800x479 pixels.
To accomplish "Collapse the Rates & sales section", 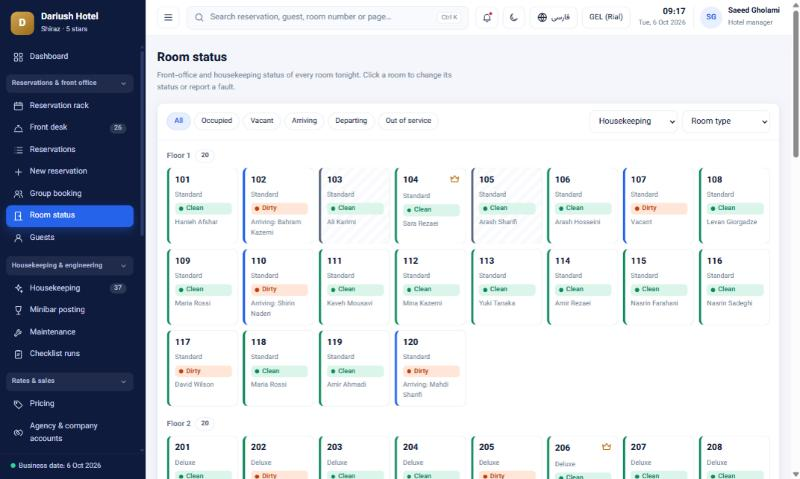I will 69,381.
